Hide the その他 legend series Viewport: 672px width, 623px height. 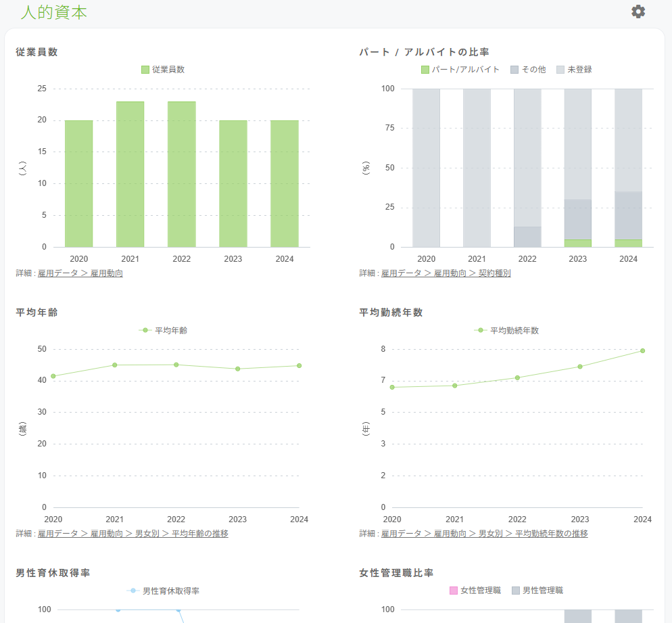tap(528, 70)
